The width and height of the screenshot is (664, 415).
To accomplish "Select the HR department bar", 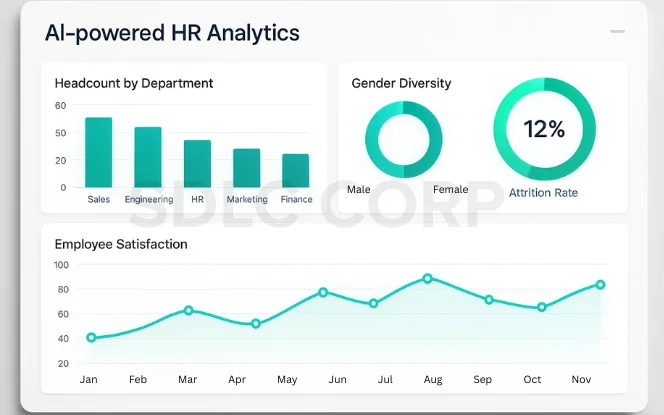I will pos(197,163).
